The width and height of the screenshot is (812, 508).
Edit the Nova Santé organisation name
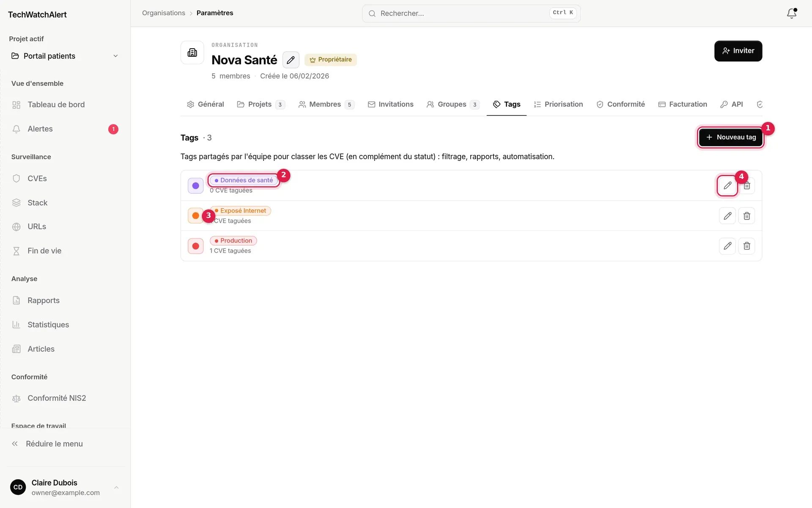pyautogui.click(x=291, y=60)
